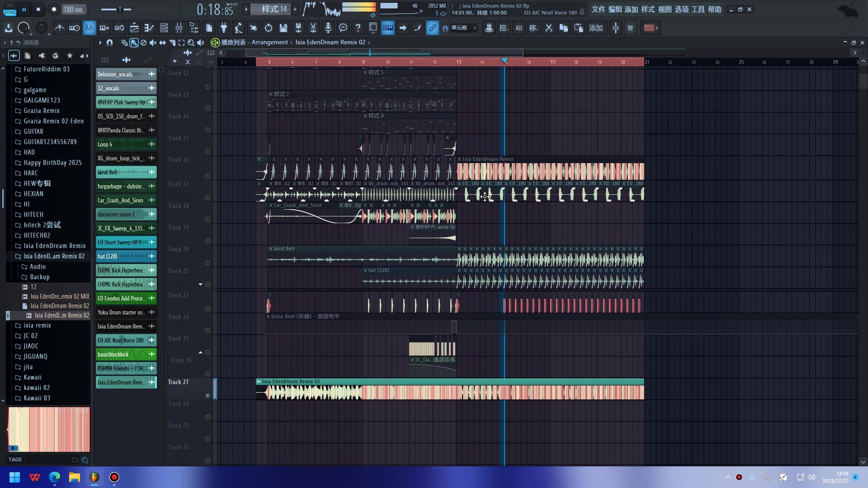Select the Slice tool
The height and width of the screenshot is (488, 868).
[172, 42]
